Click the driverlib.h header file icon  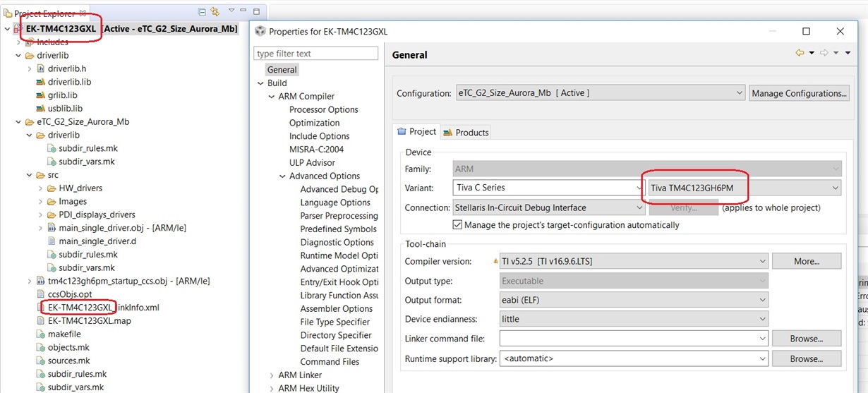pyautogui.click(x=41, y=68)
